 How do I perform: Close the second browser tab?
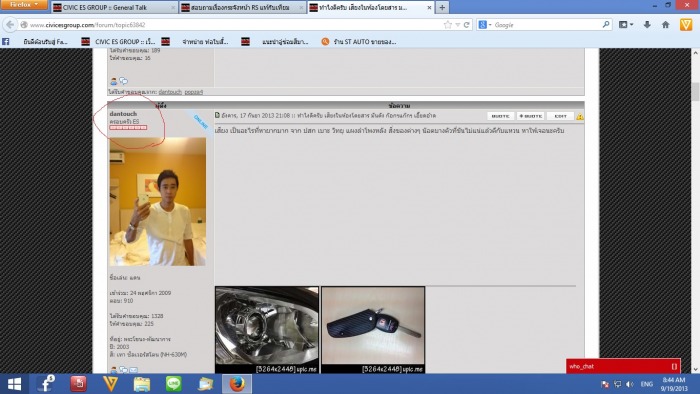tap(301, 8)
